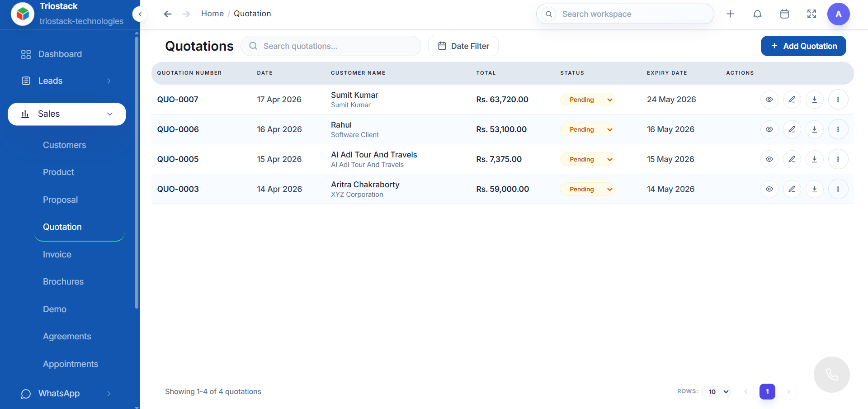Open more options for QUO-0005
This screenshot has height=409, width=868.
838,159
